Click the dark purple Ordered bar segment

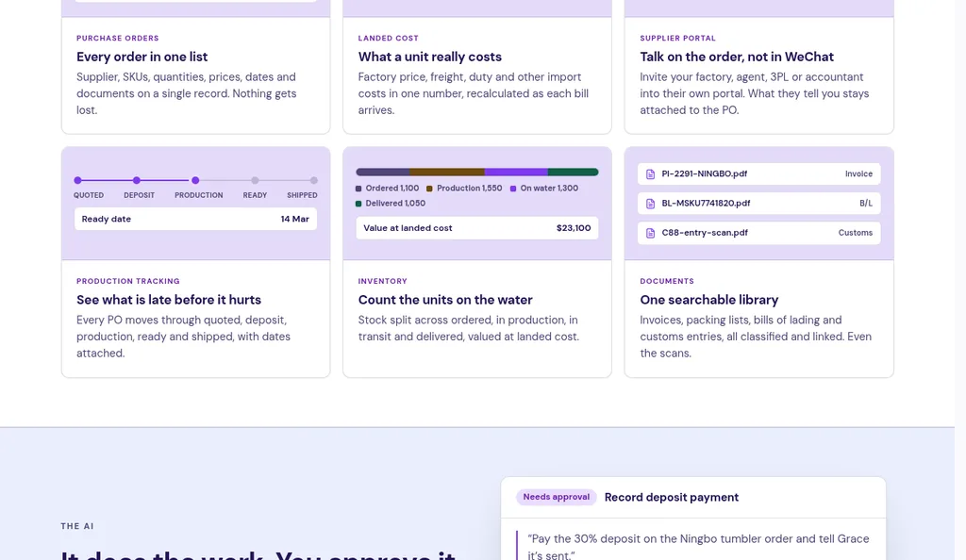[x=383, y=173]
